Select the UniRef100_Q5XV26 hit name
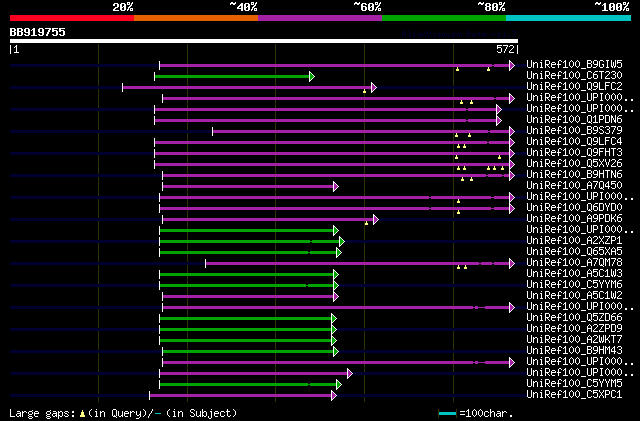 pyautogui.click(x=574, y=163)
